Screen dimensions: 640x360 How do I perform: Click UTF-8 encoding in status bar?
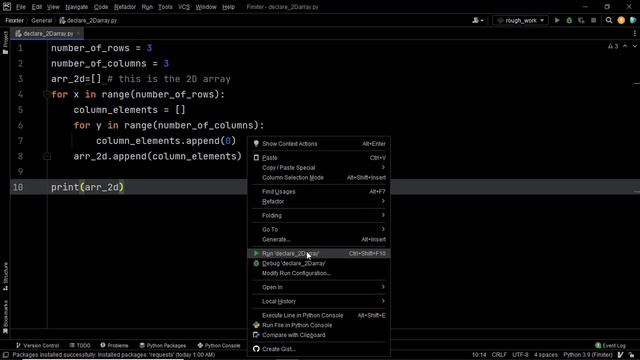click(520, 355)
